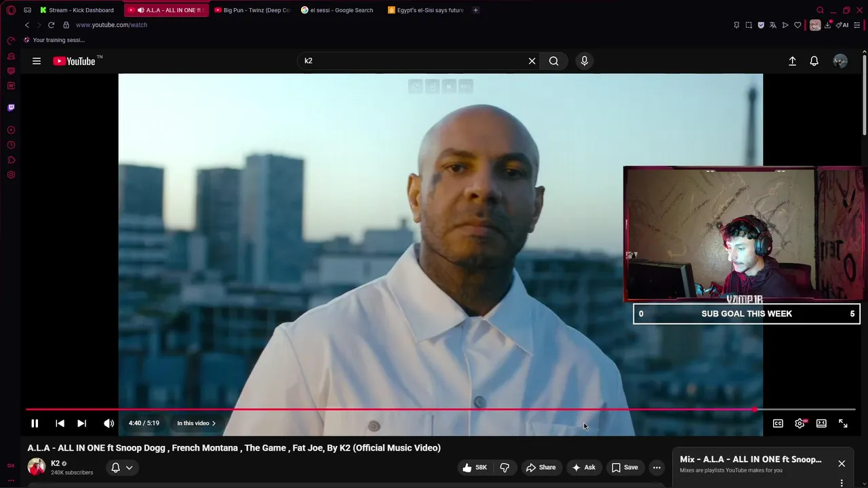868x488 pixels.
Task: Toggle theater mode on the player
Action: click(x=821, y=424)
